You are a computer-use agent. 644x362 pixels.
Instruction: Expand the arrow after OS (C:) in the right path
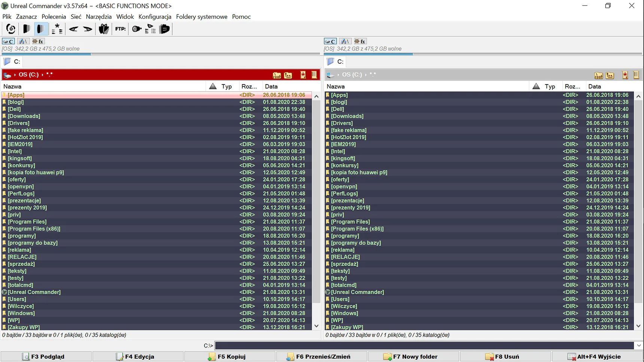pyautogui.click(x=366, y=75)
